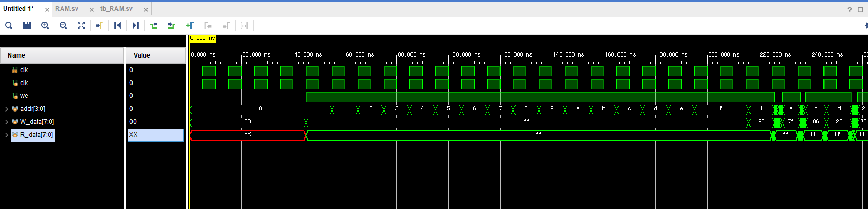This screenshot has height=209, width=868.
Task: Click the W_data waveform segment labeled 7f
Action: [x=790, y=122]
